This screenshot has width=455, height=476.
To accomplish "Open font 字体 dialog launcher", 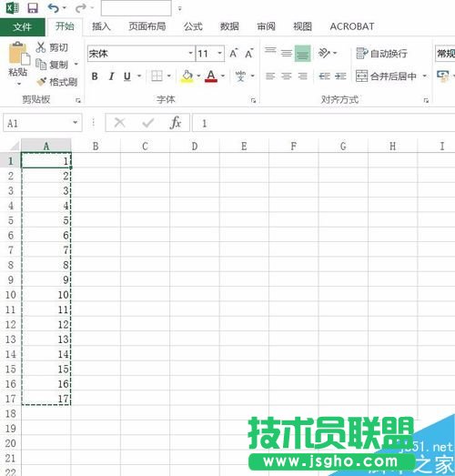I will (253, 100).
